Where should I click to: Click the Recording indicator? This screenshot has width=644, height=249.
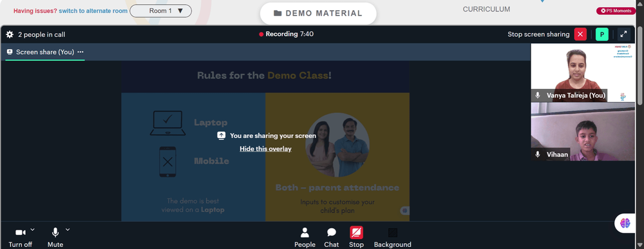(287, 34)
